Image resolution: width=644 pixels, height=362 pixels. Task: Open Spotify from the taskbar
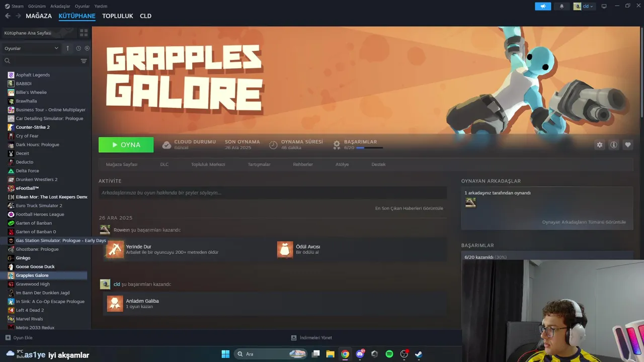click(389, 354)
